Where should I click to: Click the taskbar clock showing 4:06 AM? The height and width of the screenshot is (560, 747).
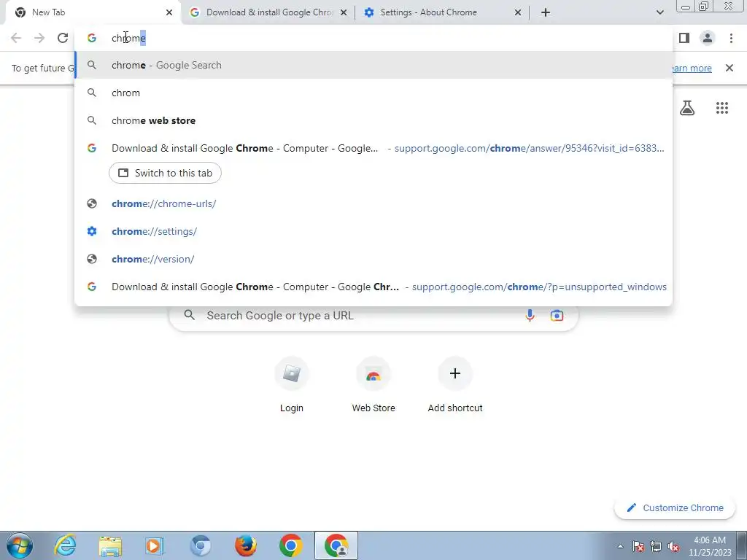pos(710,546)
